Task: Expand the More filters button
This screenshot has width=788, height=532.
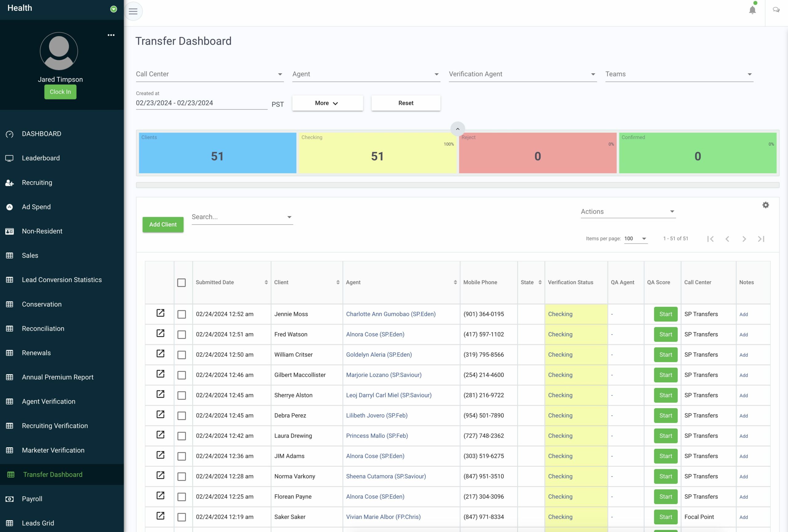Action: pyautogui.click(x=328, y=103)
